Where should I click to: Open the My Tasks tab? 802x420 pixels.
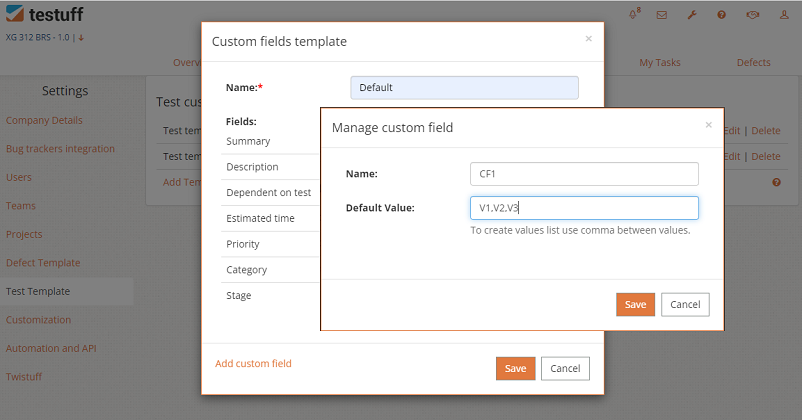pos(660,62)
